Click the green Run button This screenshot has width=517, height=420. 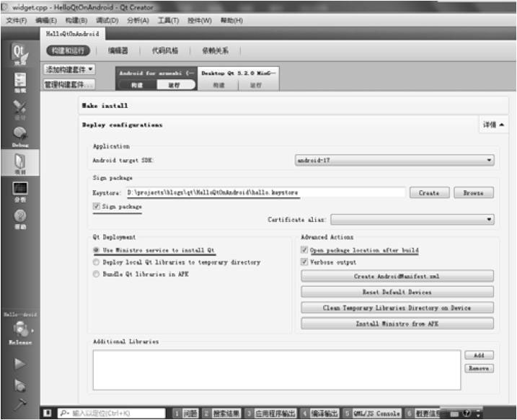[19, 364]
